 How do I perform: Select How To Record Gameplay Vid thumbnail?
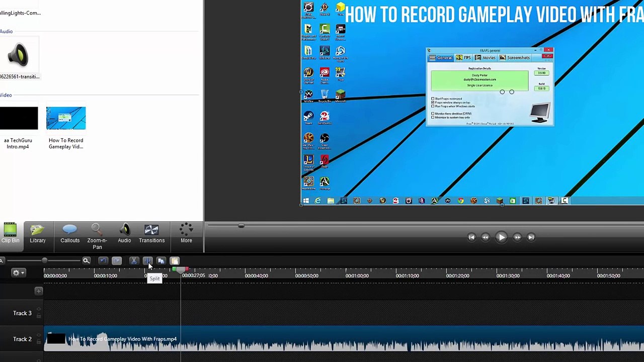pos(66,118)
